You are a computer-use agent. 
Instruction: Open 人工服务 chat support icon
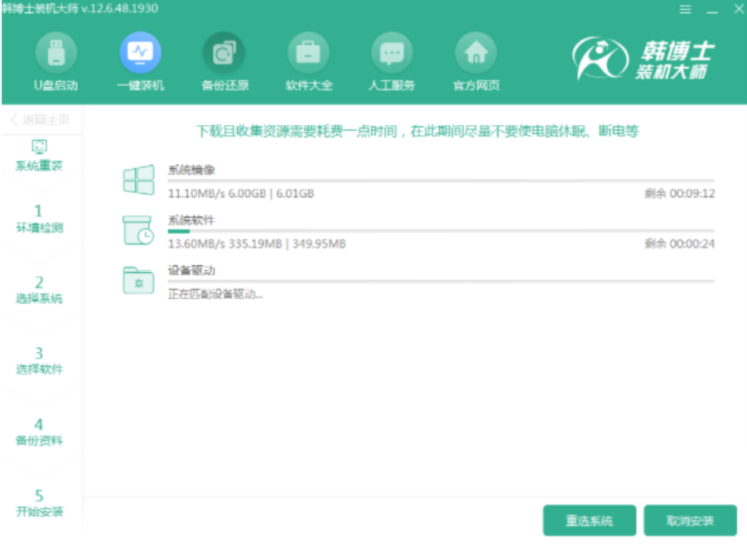(392, 54)
